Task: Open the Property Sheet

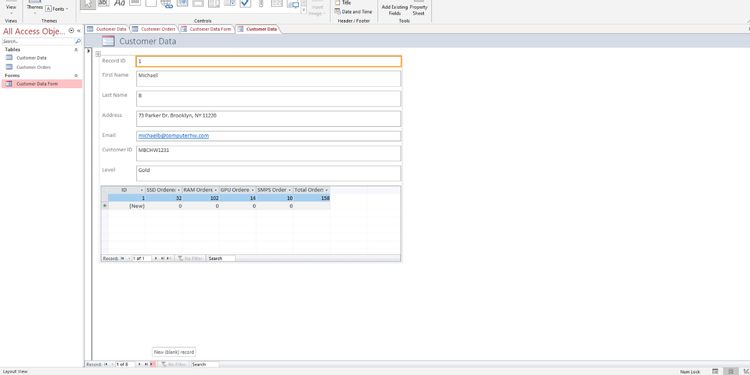Action: pyautogui.click(x=419, y=8)
